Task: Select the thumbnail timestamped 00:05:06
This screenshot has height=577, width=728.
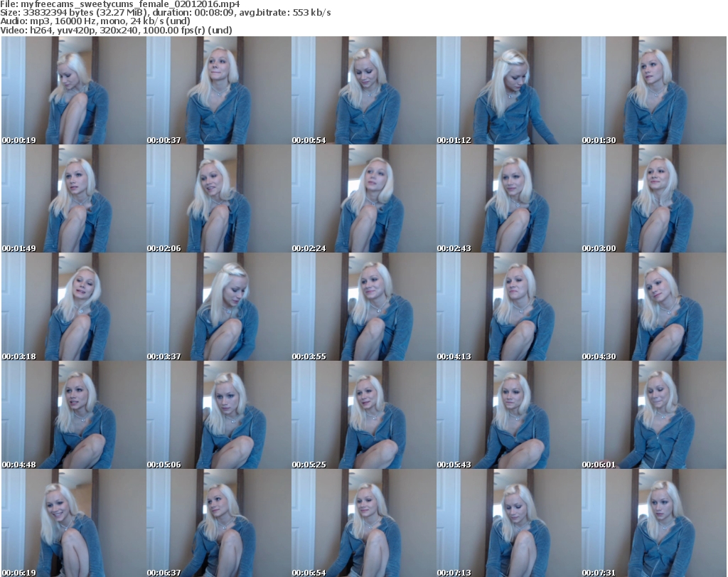Action: pyautogui.click(x=219, y=415)
